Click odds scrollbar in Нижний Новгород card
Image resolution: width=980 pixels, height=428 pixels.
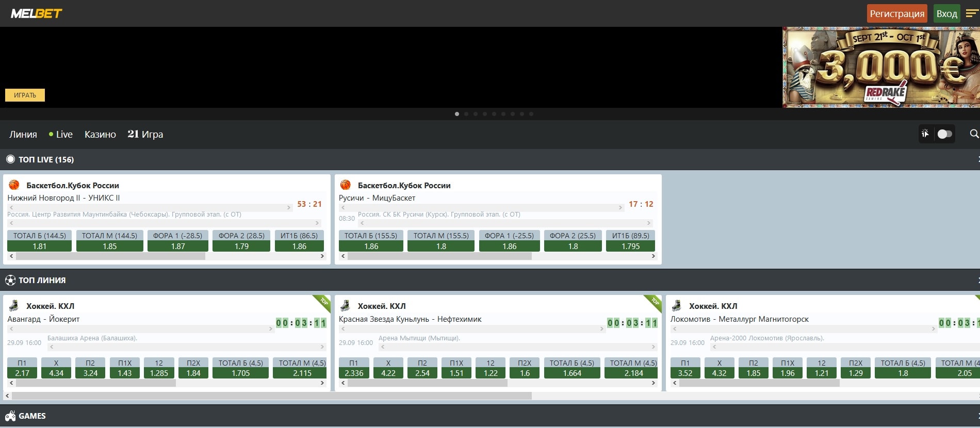tap(110, 256)
